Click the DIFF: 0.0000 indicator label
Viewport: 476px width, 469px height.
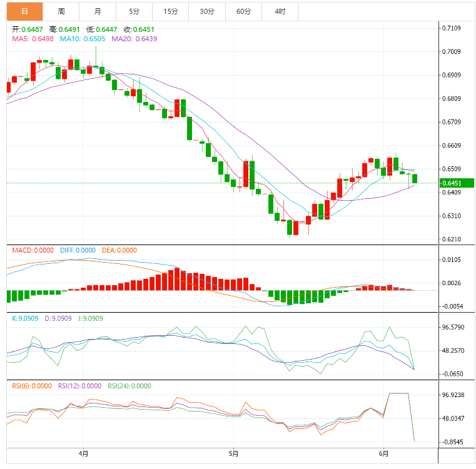78,250
